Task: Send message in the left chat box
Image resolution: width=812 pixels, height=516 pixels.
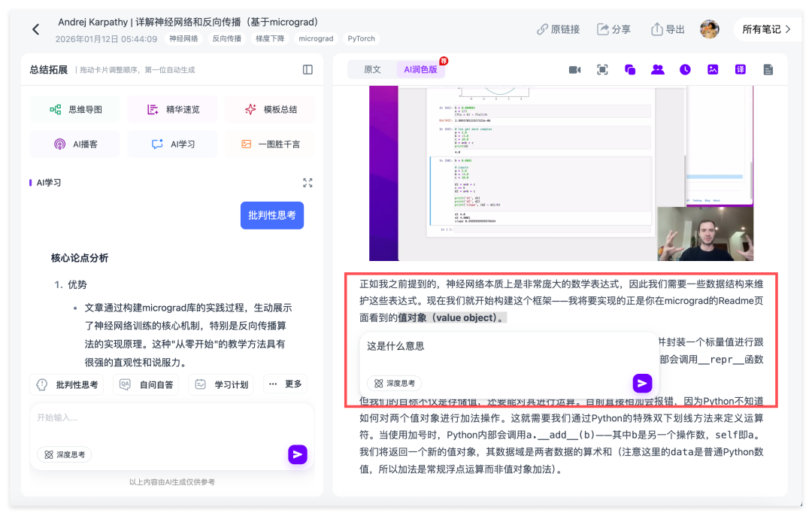Action: coord(298,454)
